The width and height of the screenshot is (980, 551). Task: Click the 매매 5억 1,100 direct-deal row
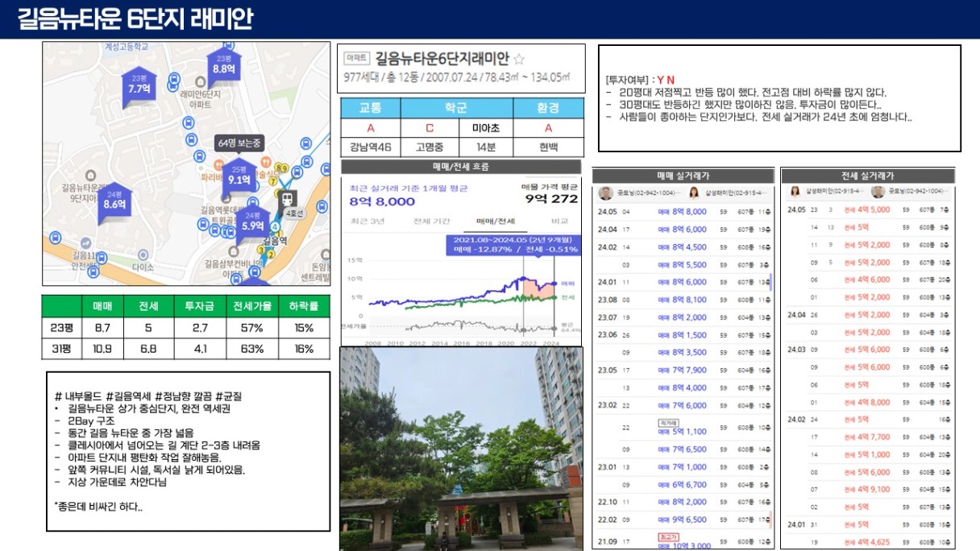[683, 428]
